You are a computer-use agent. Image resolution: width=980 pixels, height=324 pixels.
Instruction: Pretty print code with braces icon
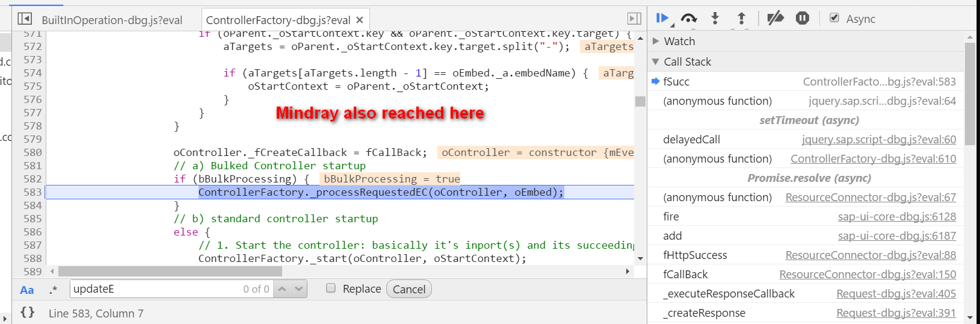coord(27,312)
